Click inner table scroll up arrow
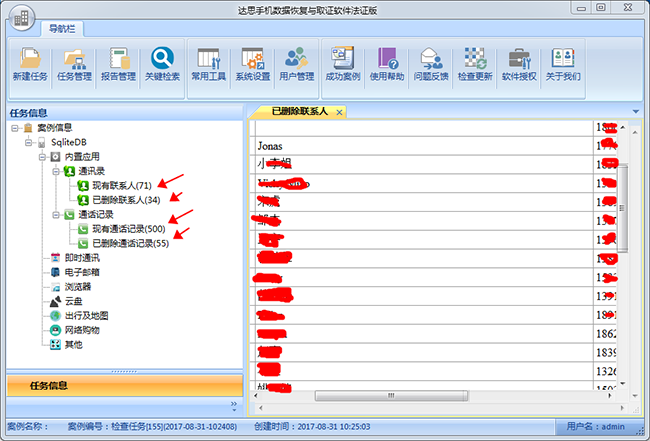Viewport: 650px width, 441px height. (x=623, y=127)
